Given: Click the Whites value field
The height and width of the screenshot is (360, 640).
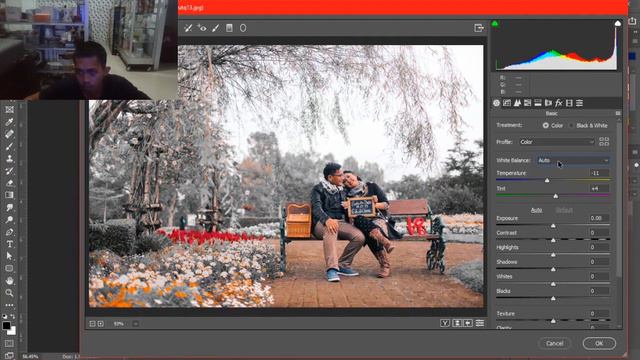Looking at the screenshot, I should coord(599,276).
